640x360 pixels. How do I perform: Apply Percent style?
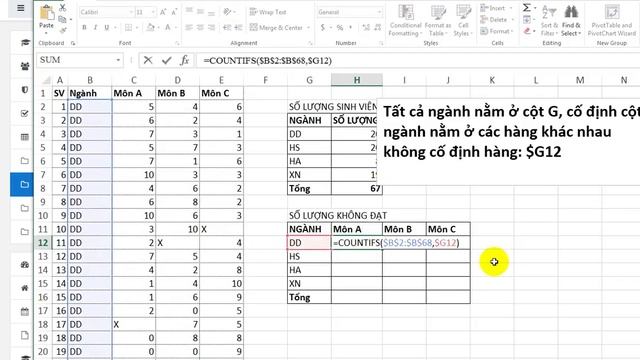340,27
